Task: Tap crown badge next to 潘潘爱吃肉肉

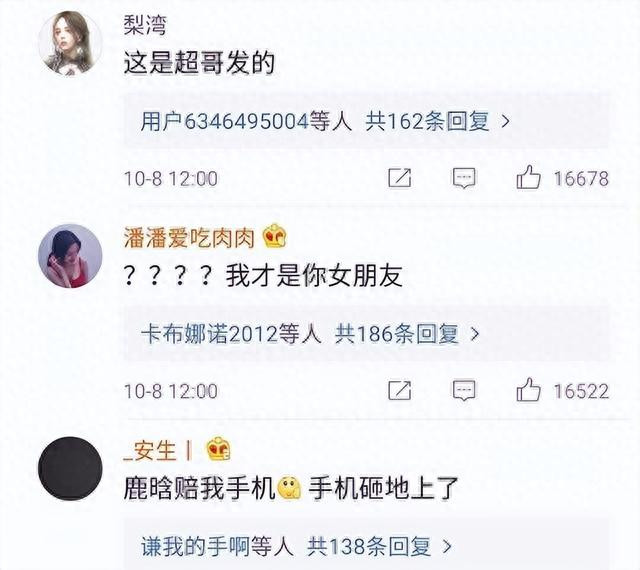Action: 274,236
